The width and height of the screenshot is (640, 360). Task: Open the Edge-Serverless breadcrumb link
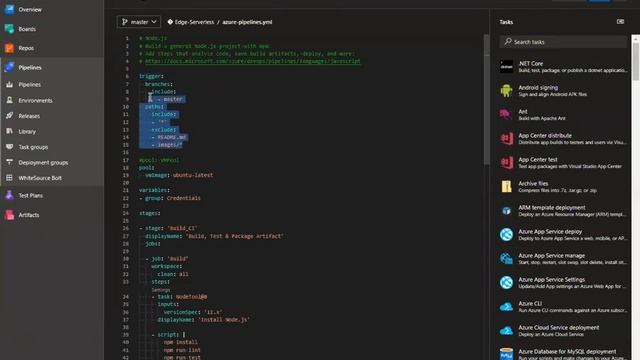click(x=194, y=22)
